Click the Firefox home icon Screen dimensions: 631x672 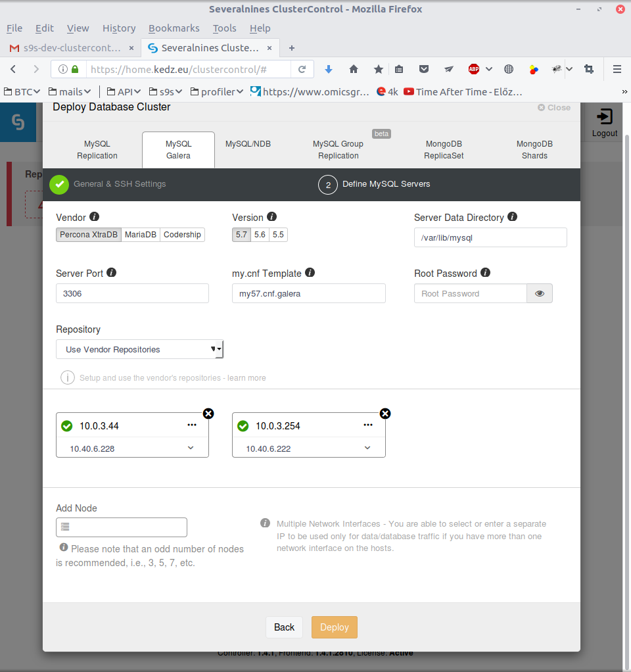pyautogui.click(x=354, y=69)
